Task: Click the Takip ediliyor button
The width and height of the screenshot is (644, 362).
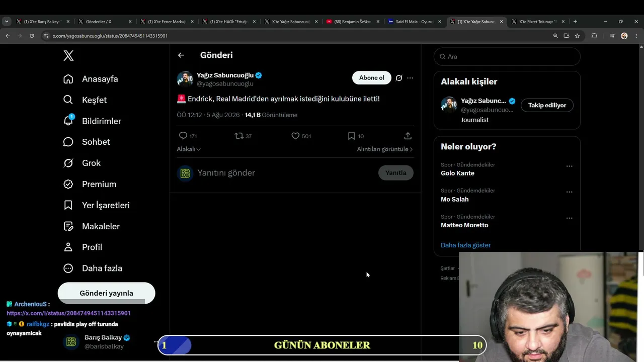Action: pyautogui.click(x=547, y=105)
